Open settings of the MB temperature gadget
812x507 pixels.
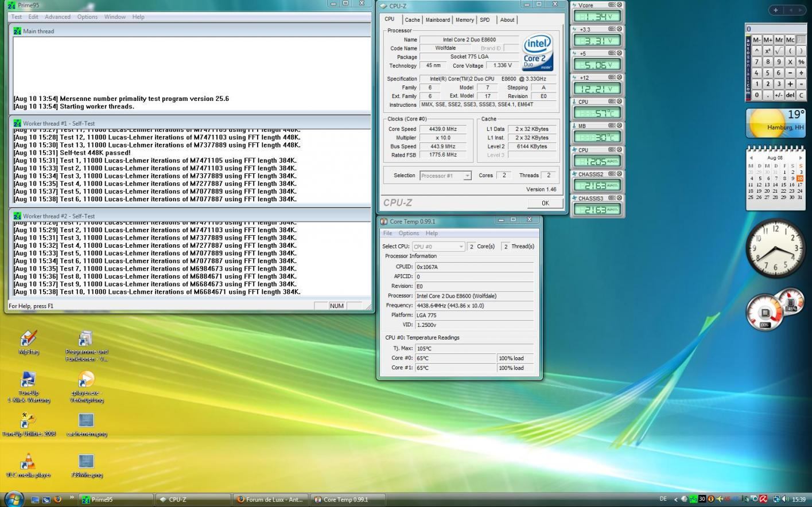pyautogui.click(x=612, y=126)
